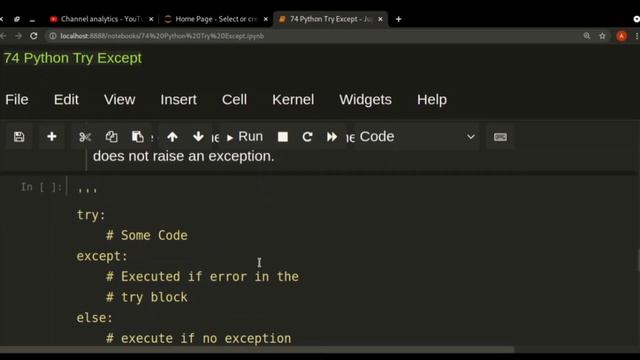The width and height of the screenshot is (640, 360).
Task: Close the Home Page tab
Action: click(266, 19)
